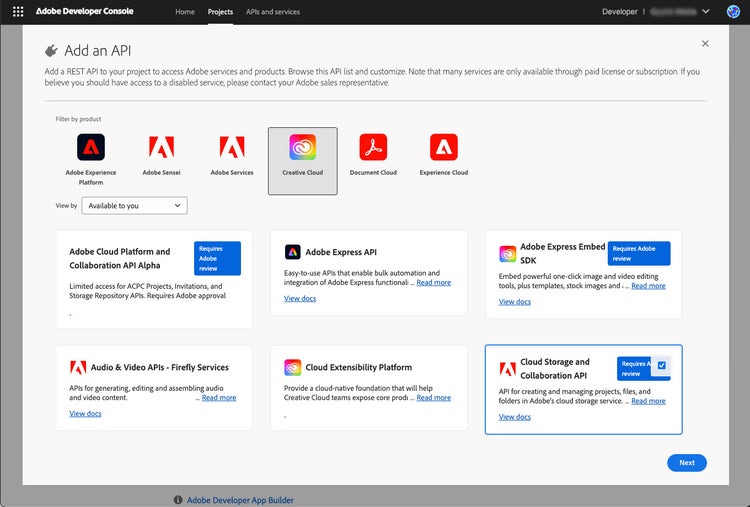Click the Adobe Express Embed SDK icon
This screenshot has height=507, width=750.
[x=507, y=254]
